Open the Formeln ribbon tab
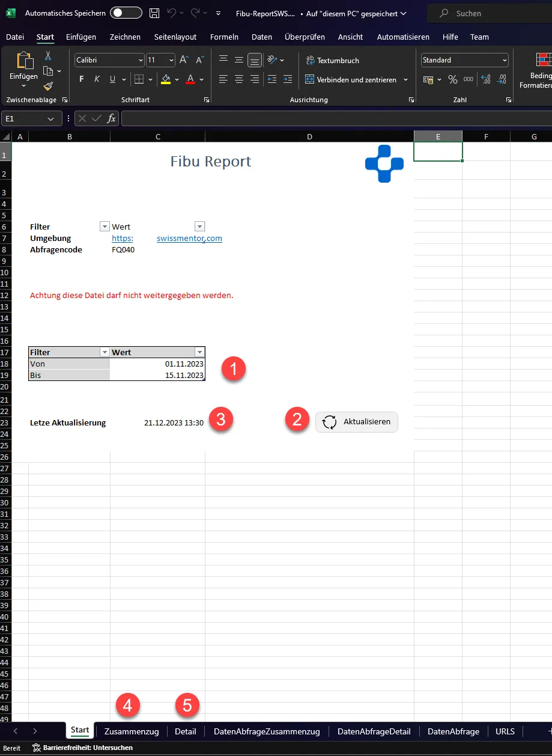The image size is (552, 756). tap(224, 37)
